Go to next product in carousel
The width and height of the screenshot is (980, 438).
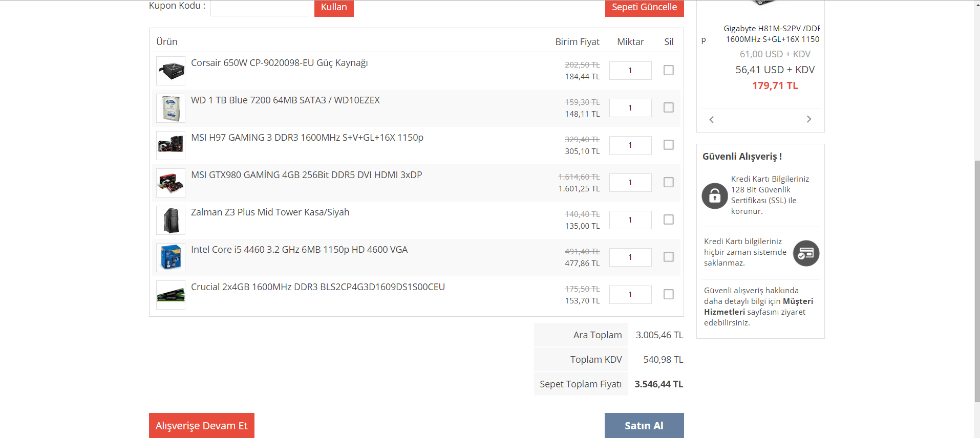point(809,119)
